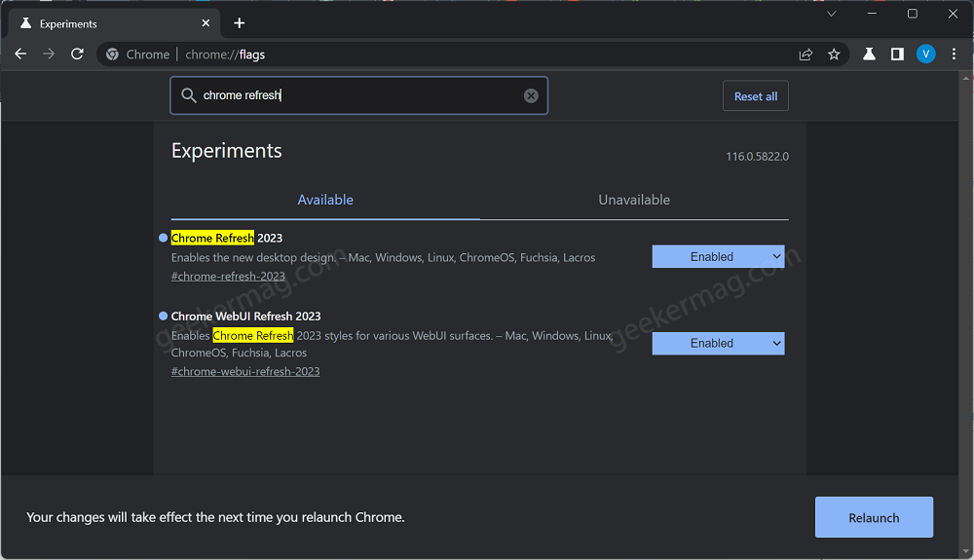Minimize the Chrome window
Screen dimensions: 974x560
coord(872,14)
